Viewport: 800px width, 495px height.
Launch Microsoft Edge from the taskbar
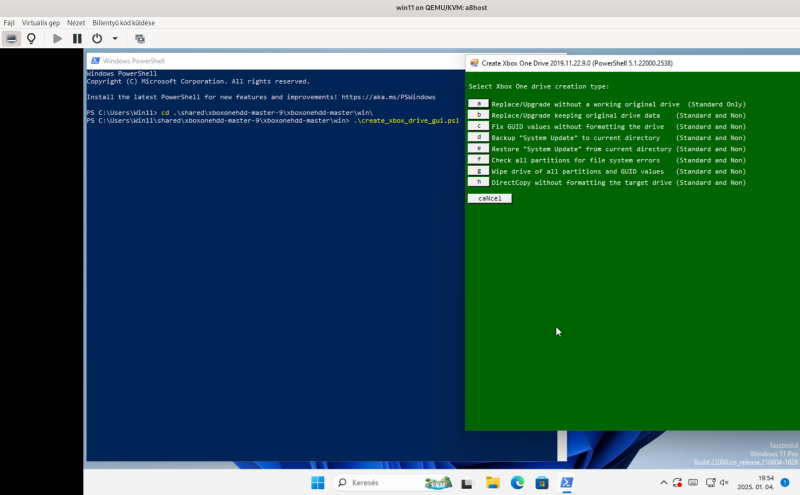[x=517, y=482]
